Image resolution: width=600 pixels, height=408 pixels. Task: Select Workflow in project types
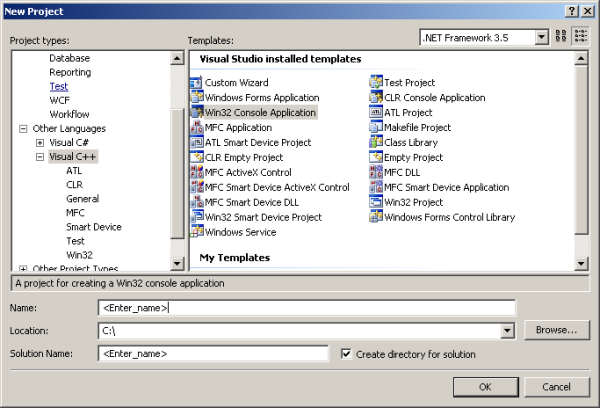point(69,114)
